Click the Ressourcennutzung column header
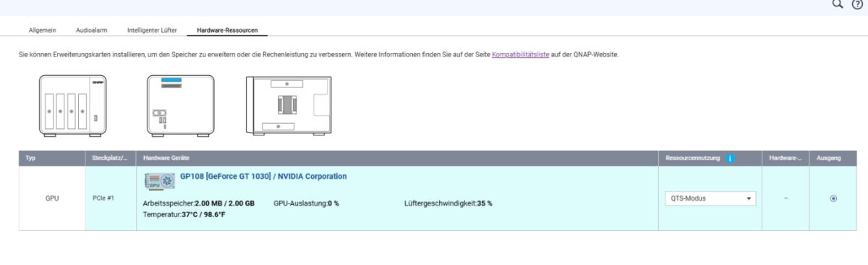This screenshot has width=868, height=265. [710, 158]
